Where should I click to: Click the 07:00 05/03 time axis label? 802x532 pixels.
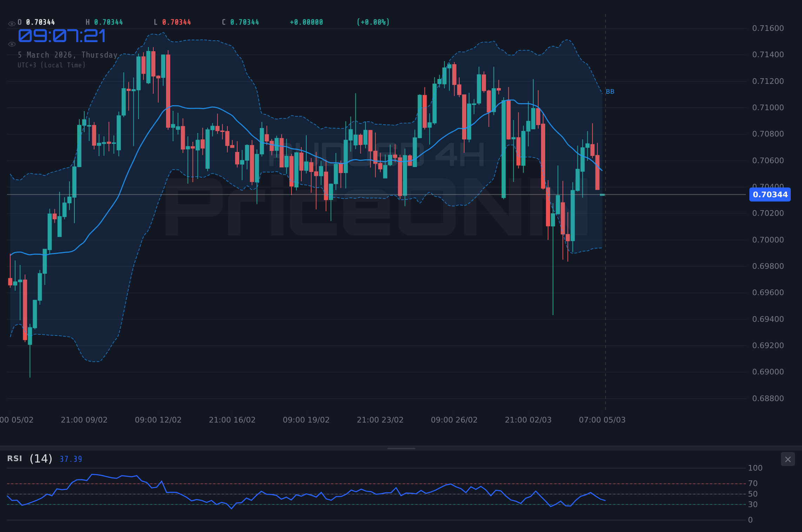pos(603,419)
